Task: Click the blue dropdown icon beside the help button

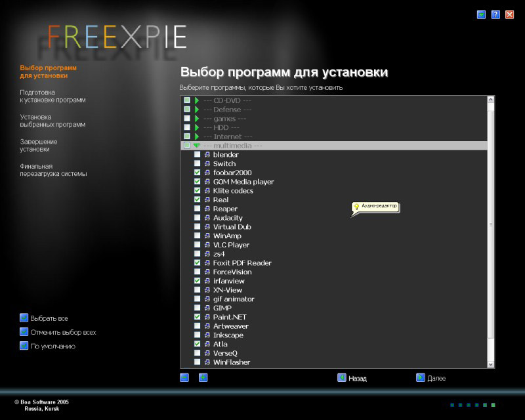Action: click(481, 14)
